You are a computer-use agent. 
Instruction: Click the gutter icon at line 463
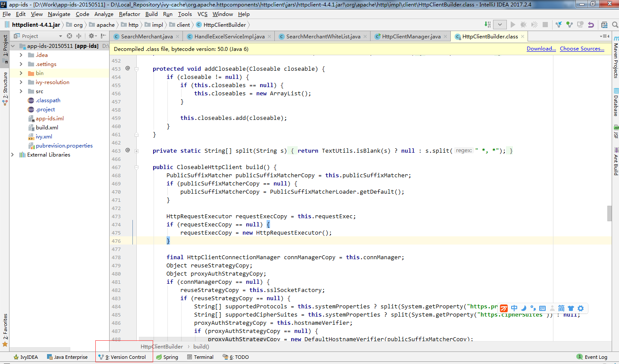pyautogui.click(x=128, y=150)
